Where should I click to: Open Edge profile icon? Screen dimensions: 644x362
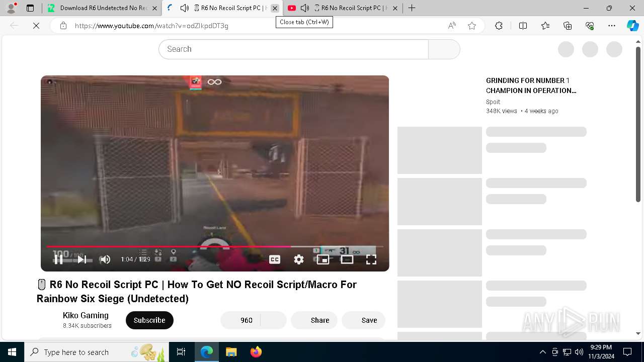[x=11, y=8]
